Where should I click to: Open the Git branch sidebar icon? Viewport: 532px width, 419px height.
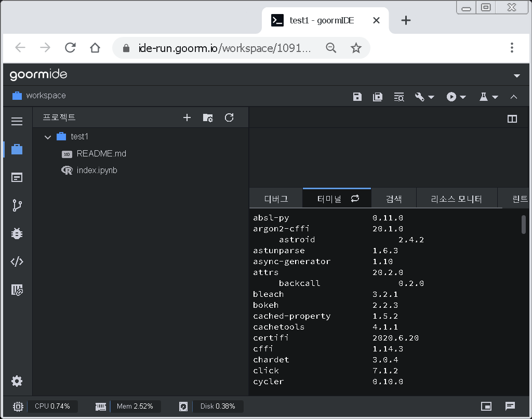(x=17, y=205)
